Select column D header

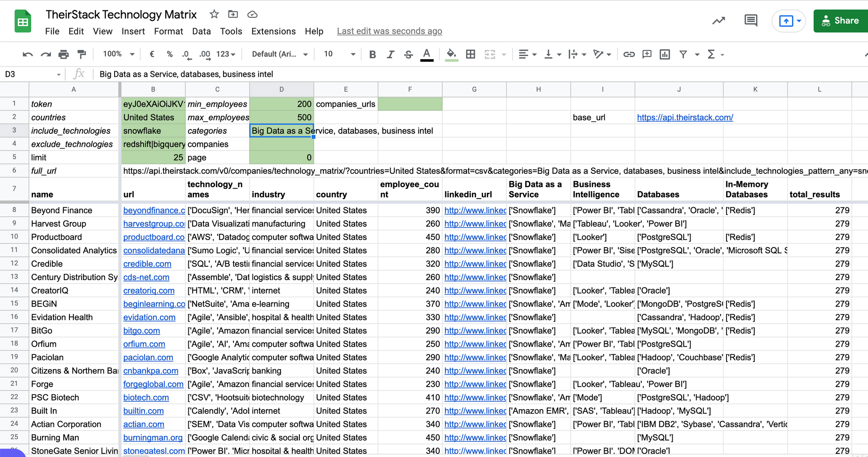pos(282,89)
